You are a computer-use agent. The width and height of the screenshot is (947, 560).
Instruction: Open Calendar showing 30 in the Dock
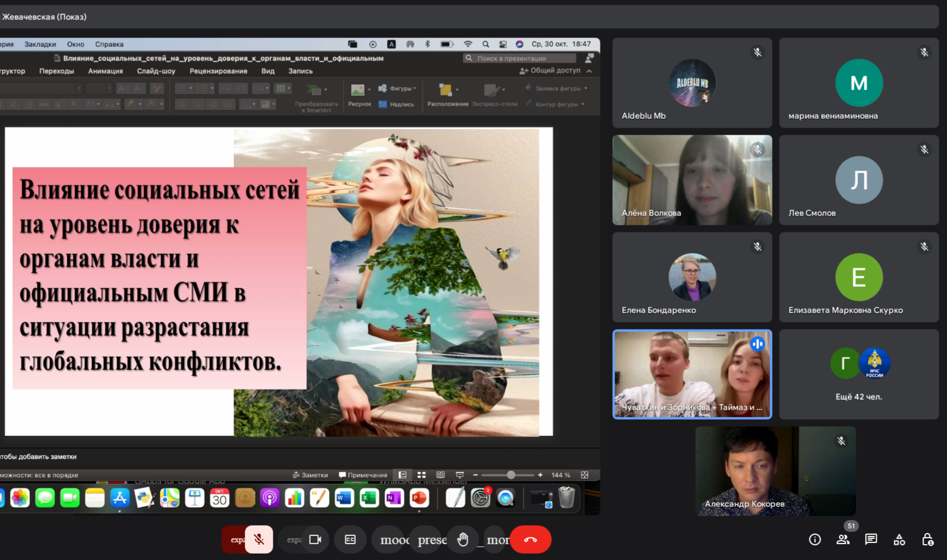tap(219, 498)
